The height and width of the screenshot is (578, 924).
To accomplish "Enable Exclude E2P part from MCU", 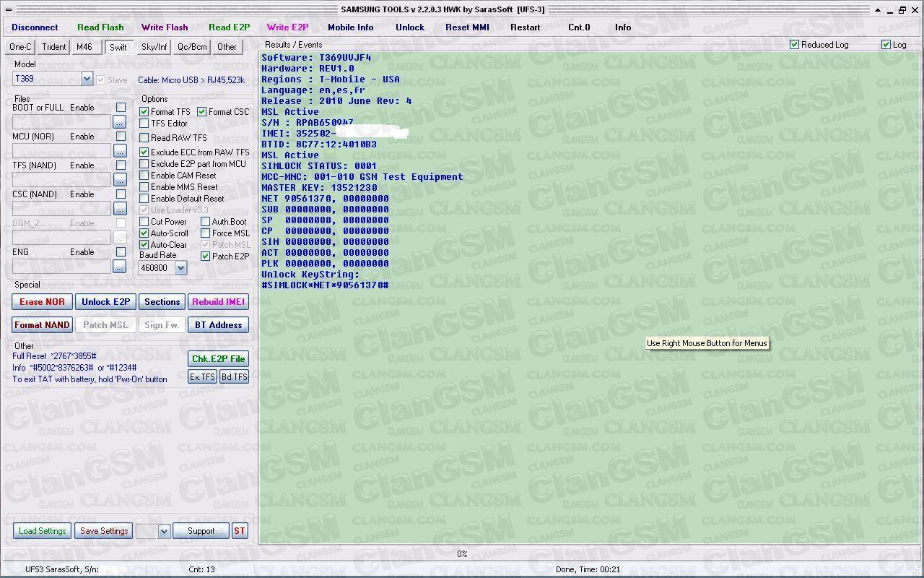I will click(x=144, y=164).
